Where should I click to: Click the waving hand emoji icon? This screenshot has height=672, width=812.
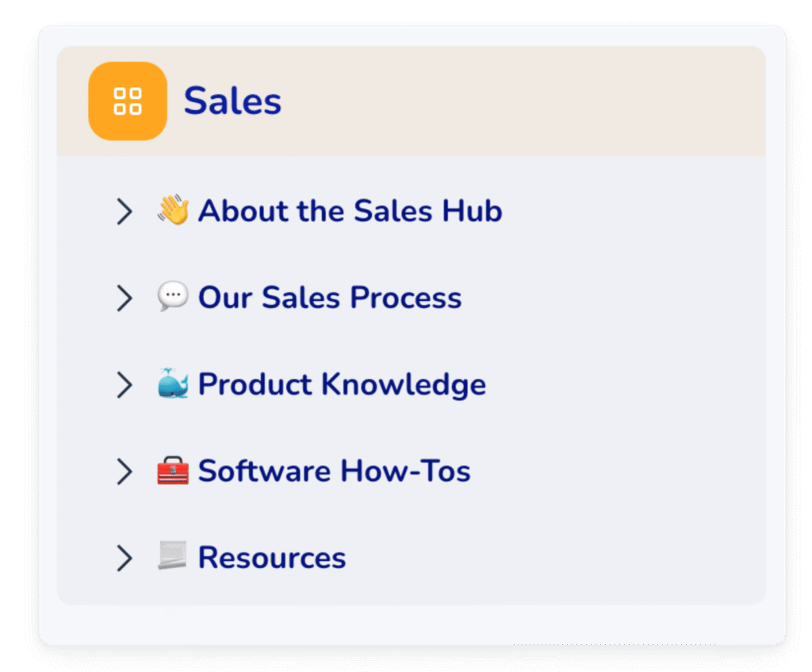(x=173, y=210)
